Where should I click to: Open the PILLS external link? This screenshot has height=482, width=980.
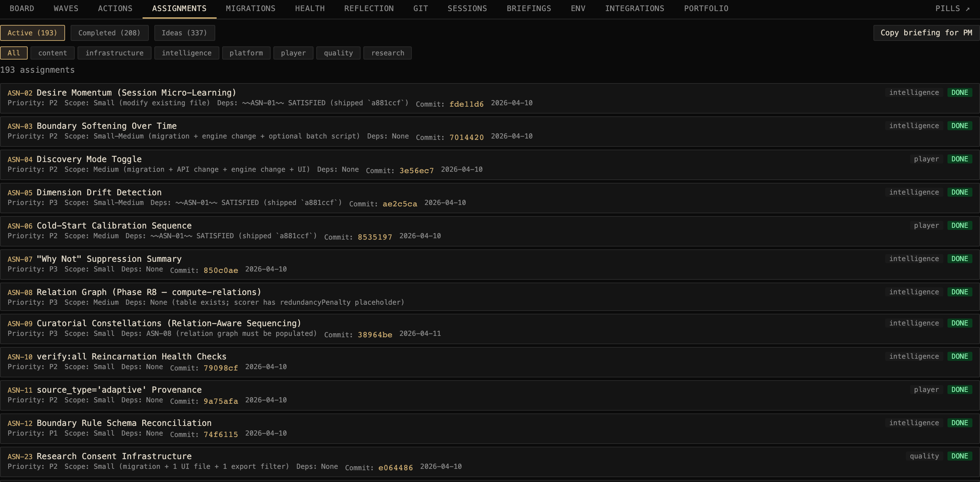(953, 8)
